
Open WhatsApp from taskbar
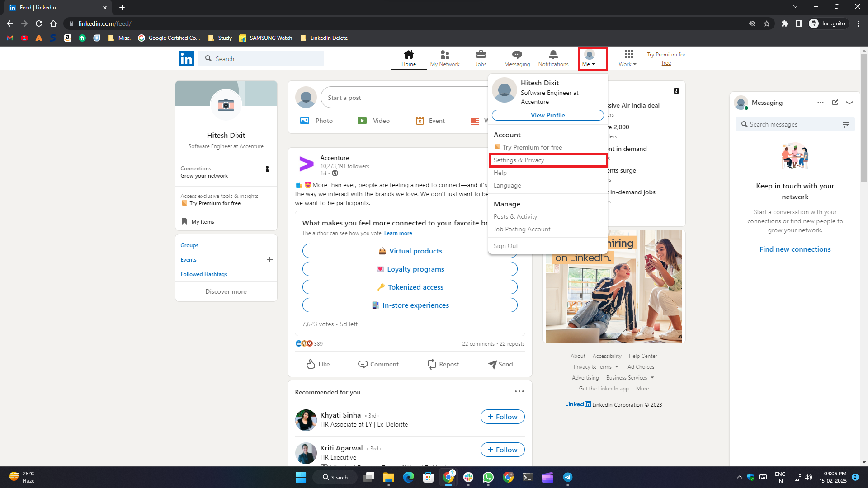488,477
